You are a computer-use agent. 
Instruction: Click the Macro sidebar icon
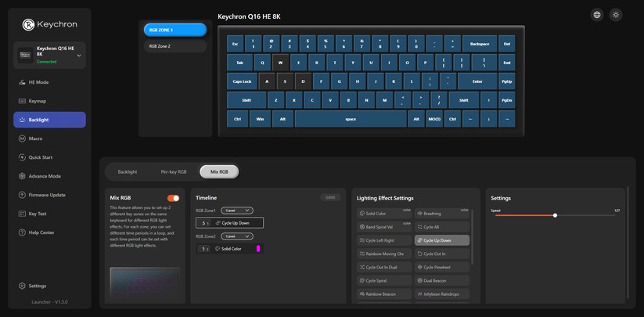tap(22, 139)
